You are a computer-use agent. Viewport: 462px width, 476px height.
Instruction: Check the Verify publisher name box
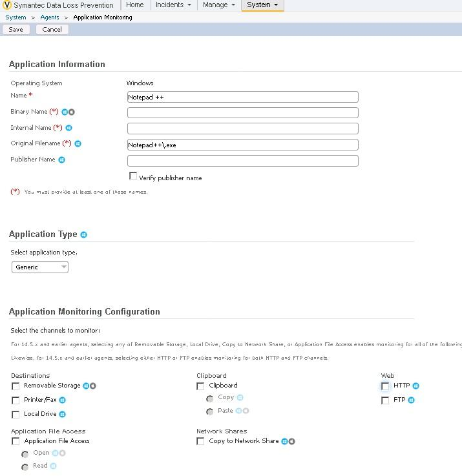pyautogui.click(x=133, y=176)
